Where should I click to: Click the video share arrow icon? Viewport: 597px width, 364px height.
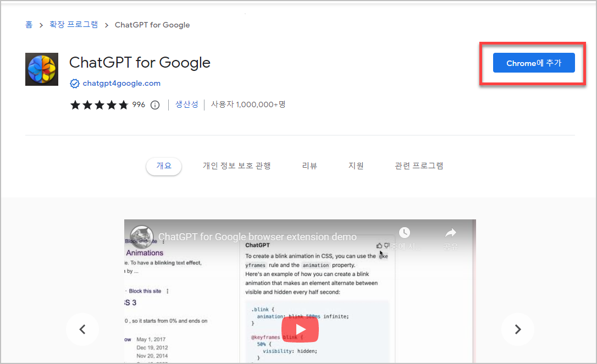[451, 233]
